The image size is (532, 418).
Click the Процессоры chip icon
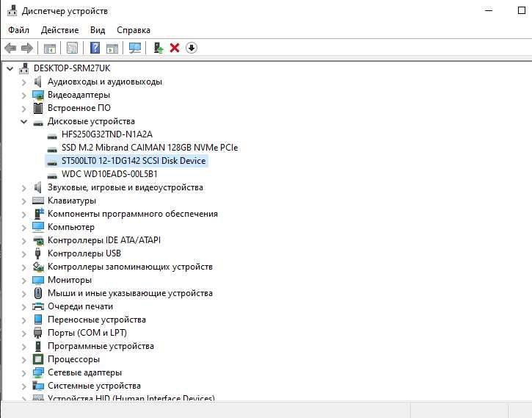tap(38, 359)
